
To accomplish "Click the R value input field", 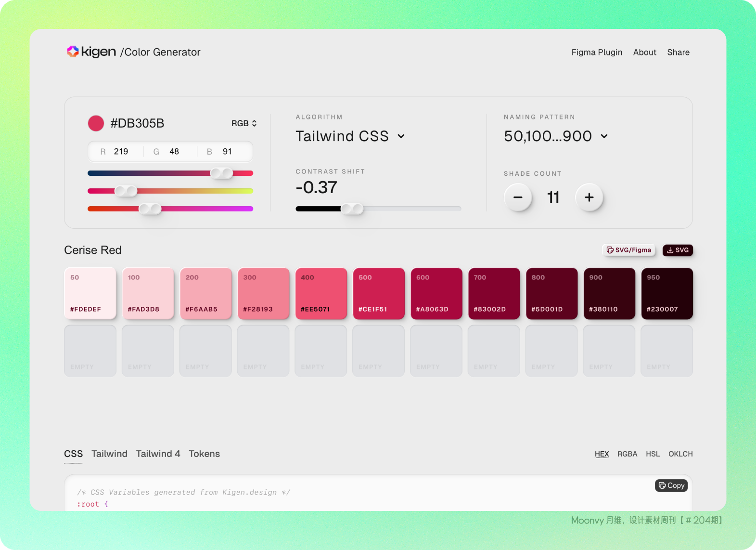I will 121,152.
